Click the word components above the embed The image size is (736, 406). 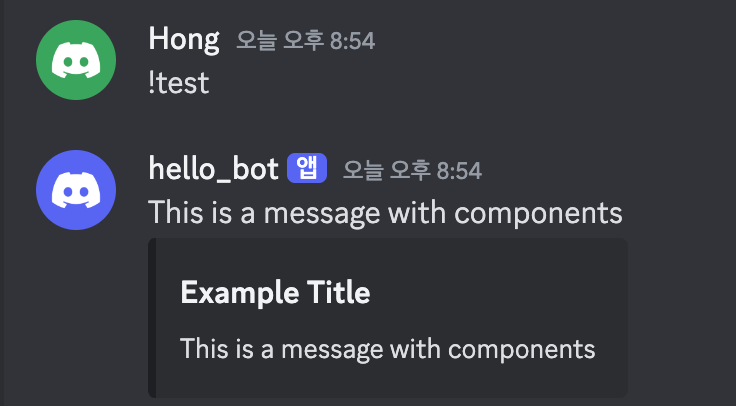pyautogui.click(x=538, y=214)
